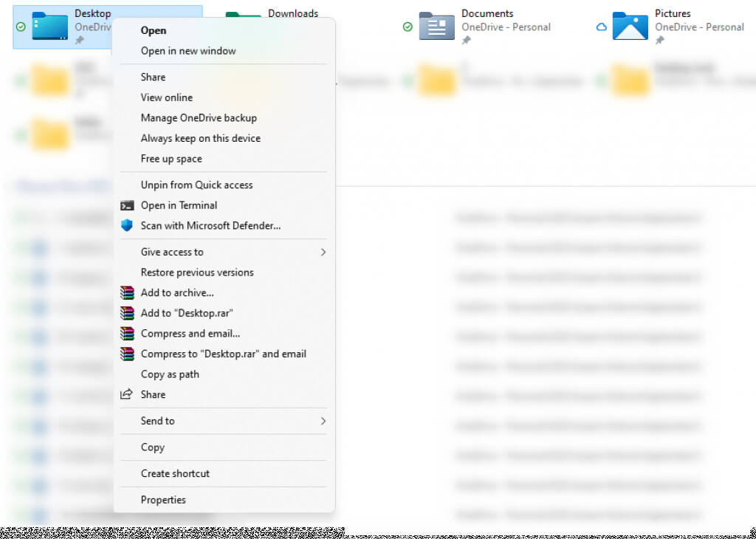Select Always keep on this device
This screenshot has width=756, height=539.
[201, 138]
